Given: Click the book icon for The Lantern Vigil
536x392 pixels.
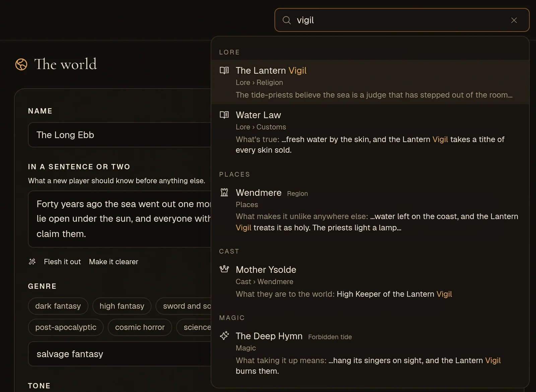Looking at the screenshot, I should pos(224,70).
